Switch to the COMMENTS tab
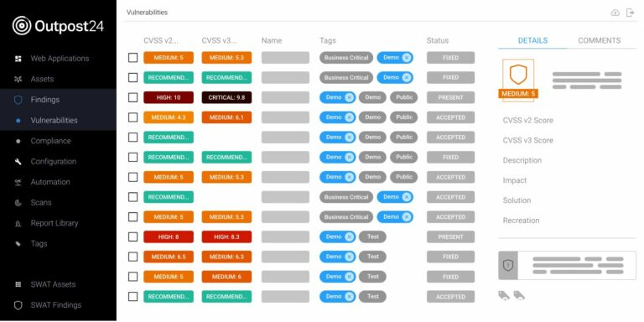The width and height of the screenshot is (644, 322). tap(600, 40)
